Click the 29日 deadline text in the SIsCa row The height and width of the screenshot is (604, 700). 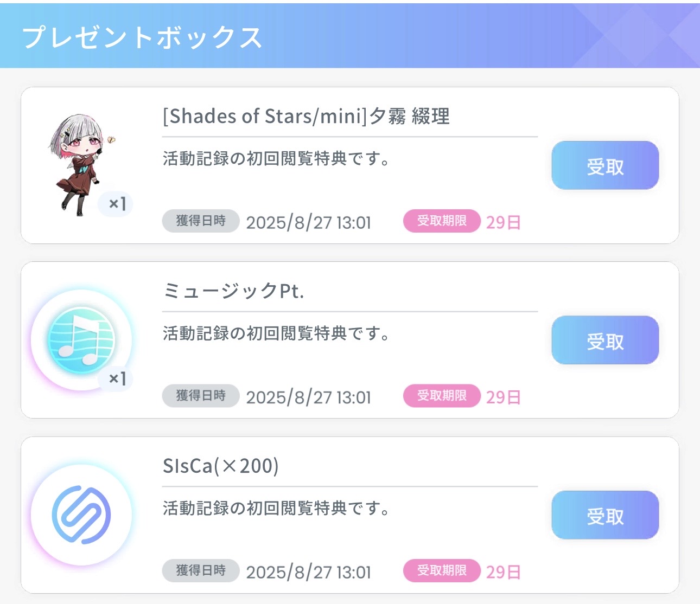503,572
